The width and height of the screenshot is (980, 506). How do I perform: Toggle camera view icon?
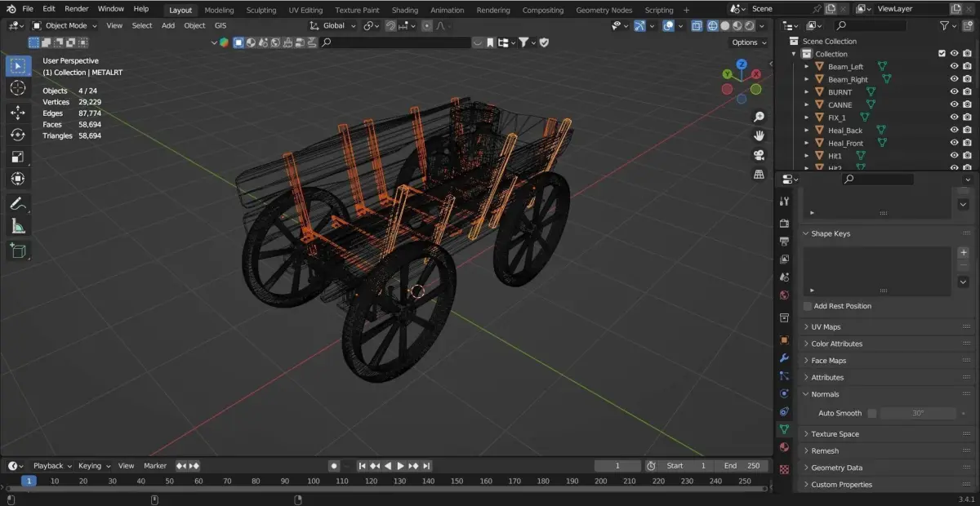pyautogui.click(x=759, y=155)
